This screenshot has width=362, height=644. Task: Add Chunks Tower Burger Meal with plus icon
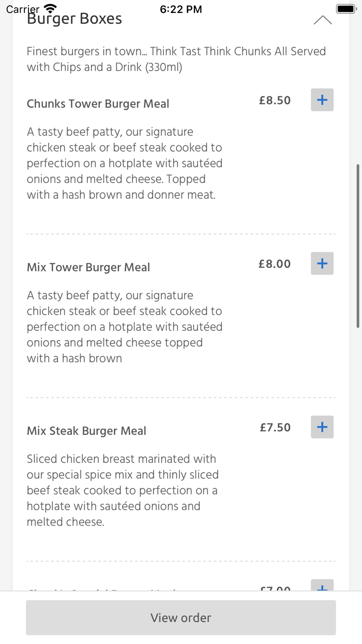coord(322,99)
